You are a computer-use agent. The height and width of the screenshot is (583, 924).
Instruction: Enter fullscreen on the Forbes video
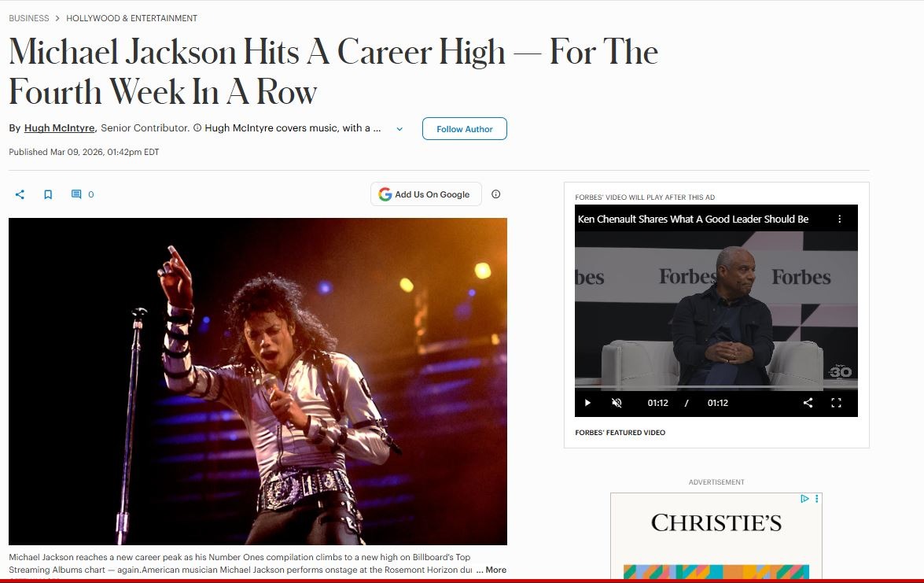click(836, 403)
